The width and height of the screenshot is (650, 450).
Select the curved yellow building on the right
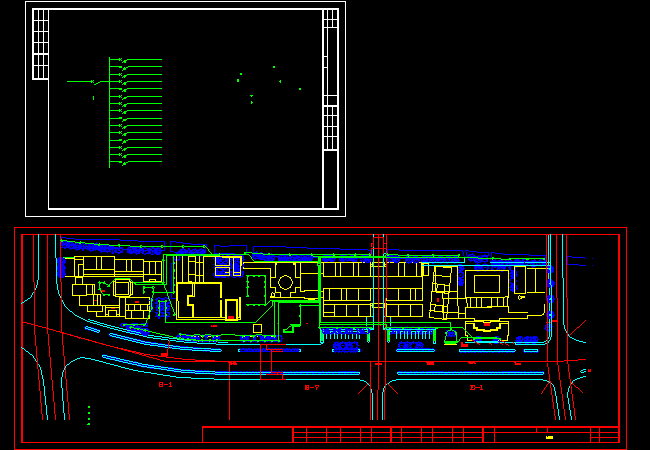coord(486,325)
